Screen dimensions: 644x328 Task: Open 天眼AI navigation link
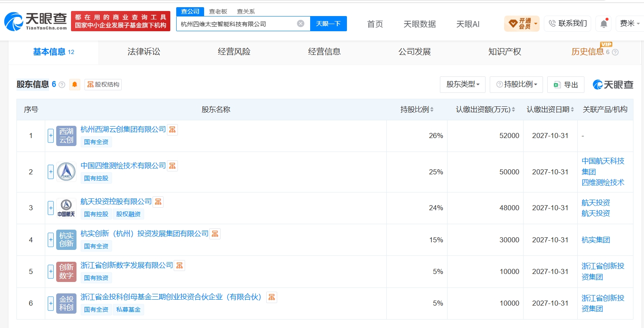(468, 24)
